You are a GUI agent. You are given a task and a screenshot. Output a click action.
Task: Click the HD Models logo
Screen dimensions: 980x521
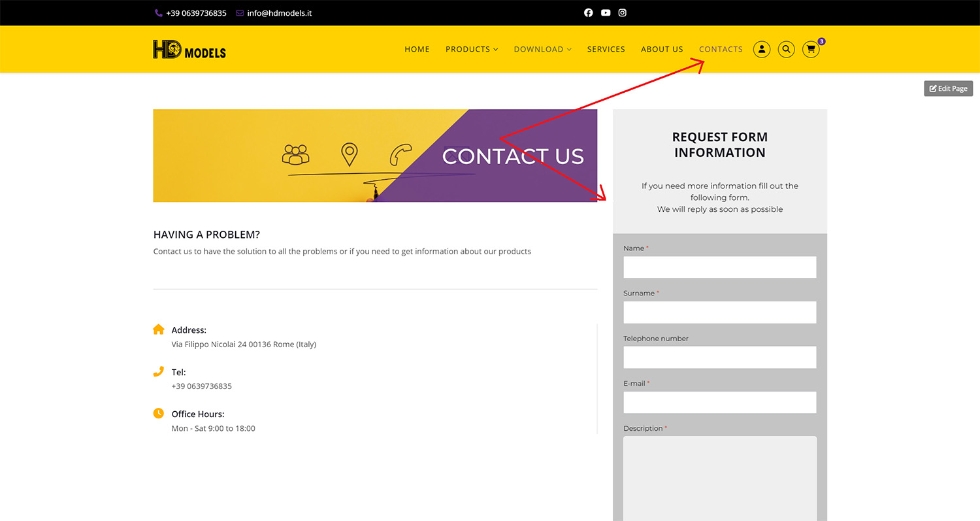point(189,50)
